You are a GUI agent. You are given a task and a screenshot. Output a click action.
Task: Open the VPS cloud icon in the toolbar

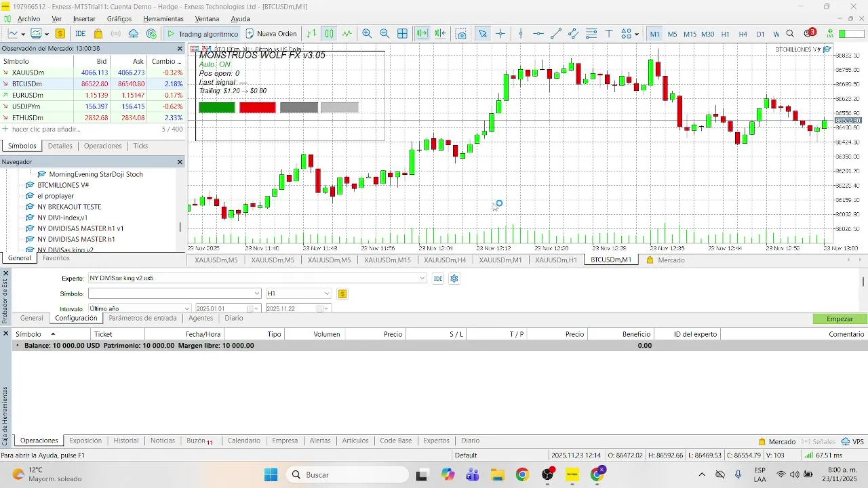(x=134, y=33)
